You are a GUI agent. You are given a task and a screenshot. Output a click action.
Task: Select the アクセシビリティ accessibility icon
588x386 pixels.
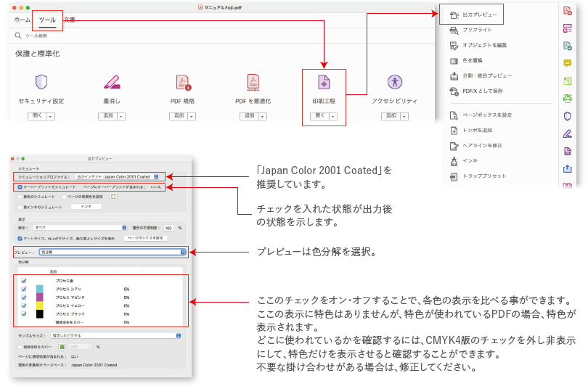click(394, 82)
